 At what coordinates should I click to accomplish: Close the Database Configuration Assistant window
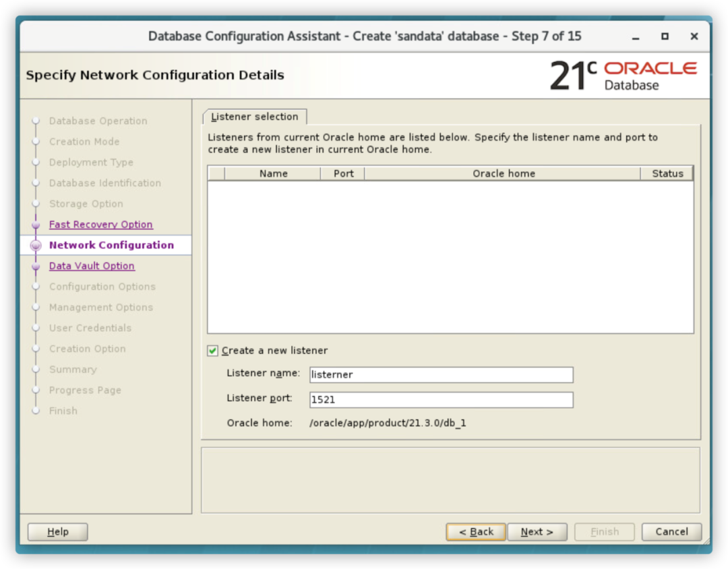pos(694,36)
